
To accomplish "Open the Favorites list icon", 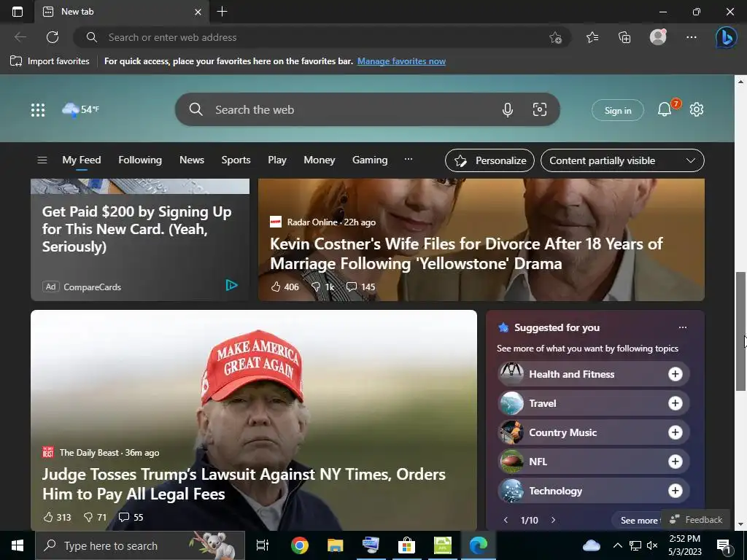I will click(x=592, y=37).
